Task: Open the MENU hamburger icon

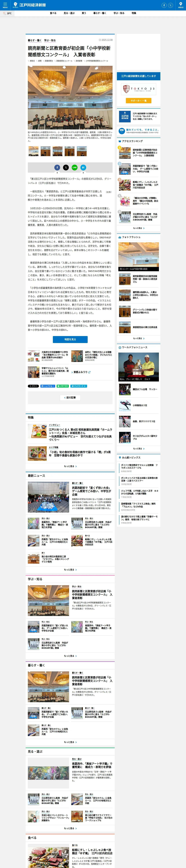Action: tap(5, 5)
